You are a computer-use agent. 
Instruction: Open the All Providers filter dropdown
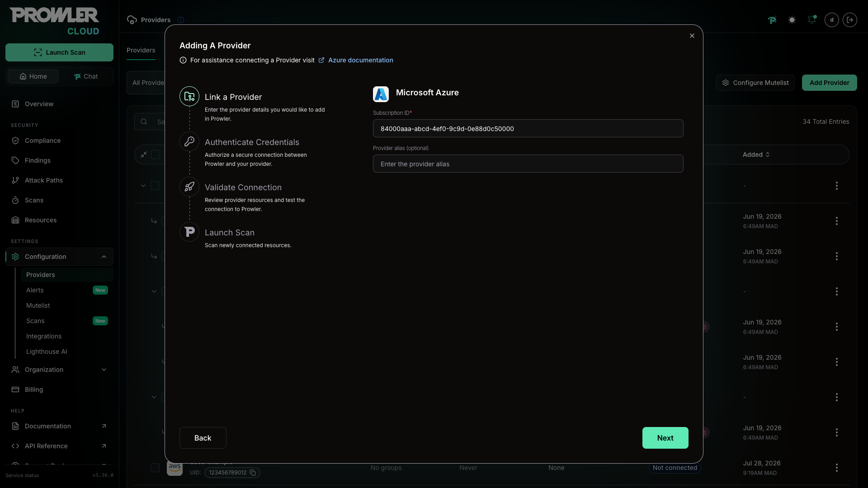(146, 83)
